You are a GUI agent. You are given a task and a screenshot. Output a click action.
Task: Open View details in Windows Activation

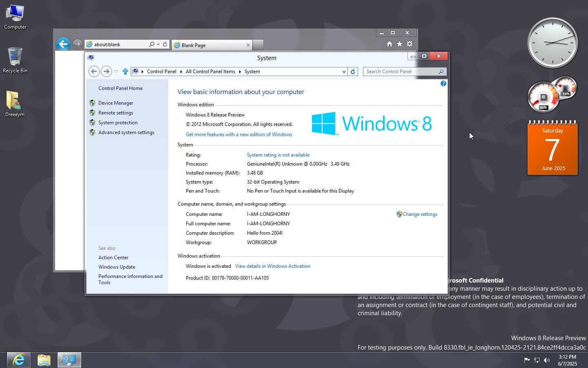(272, 266)
